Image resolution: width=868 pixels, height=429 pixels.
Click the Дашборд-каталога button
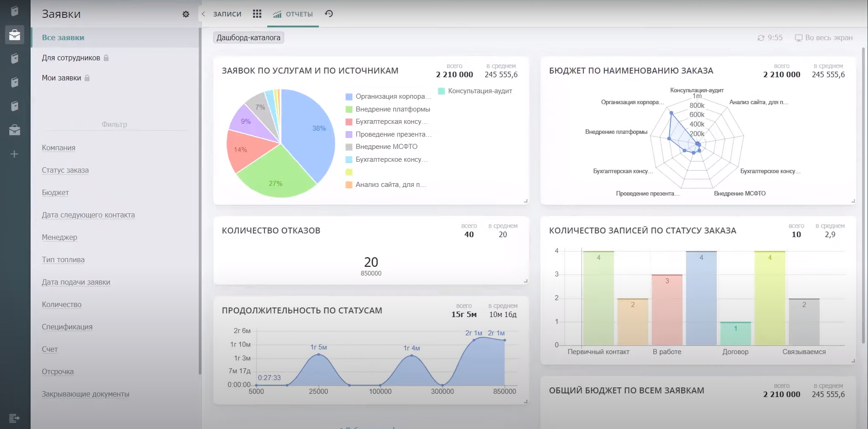[249, 37]
